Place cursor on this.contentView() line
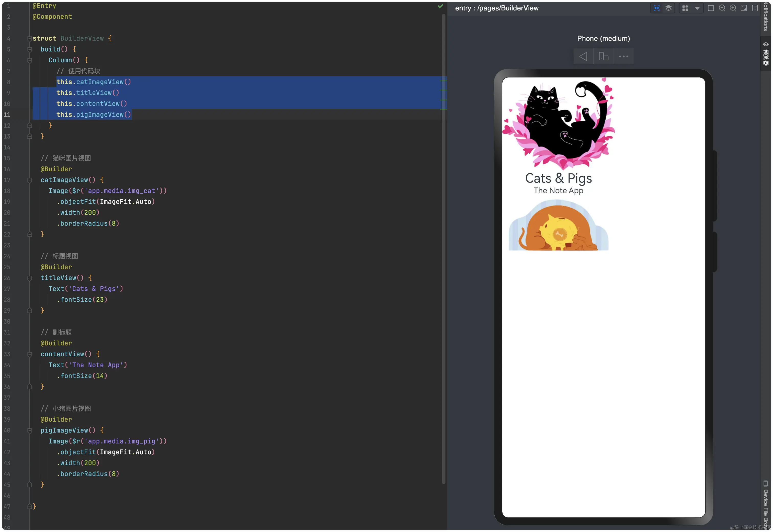The height and width of the screenshot is (532, 773). [x=92, y=104]
